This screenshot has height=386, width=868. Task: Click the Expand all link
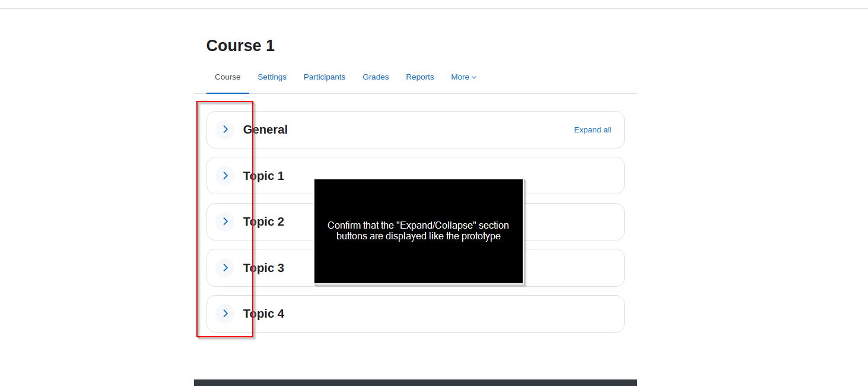pyautogui.click(x=593, y=130)
